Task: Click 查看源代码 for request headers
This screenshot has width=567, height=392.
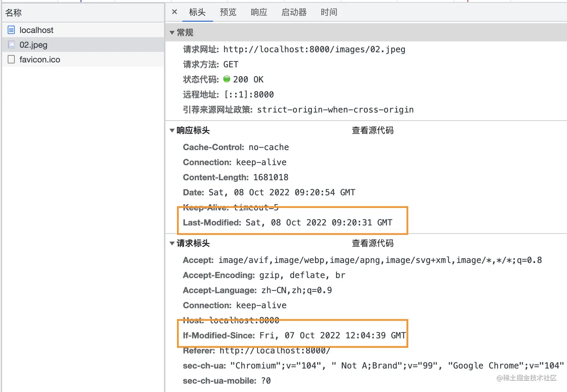Action: click(x=372, y=243)
